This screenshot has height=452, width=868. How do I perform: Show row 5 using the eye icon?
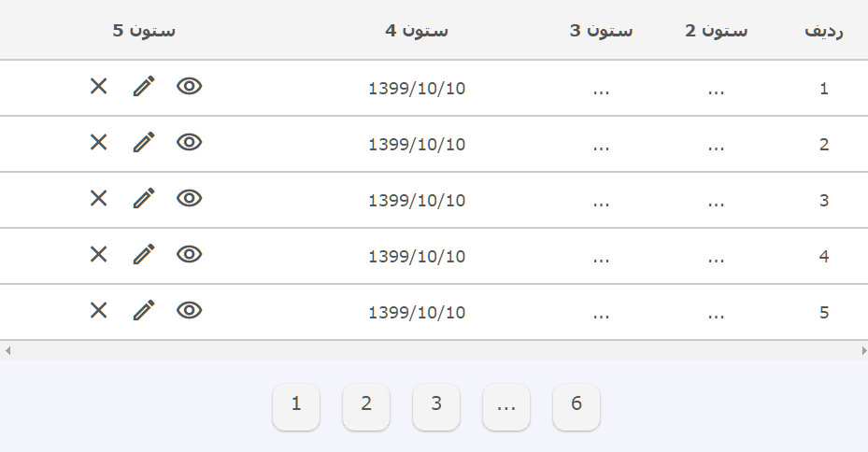[x=190, y=310]
